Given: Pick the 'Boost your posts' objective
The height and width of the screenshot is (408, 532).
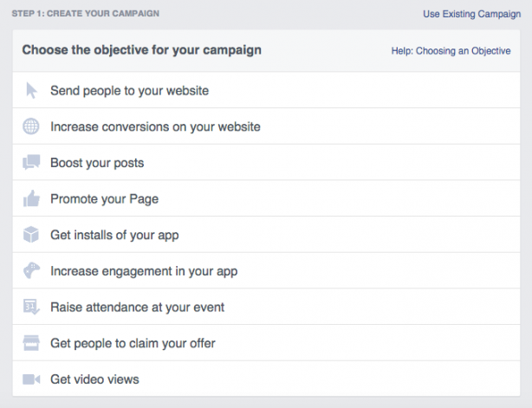Looking at the screenshot, I should [266, 162].
